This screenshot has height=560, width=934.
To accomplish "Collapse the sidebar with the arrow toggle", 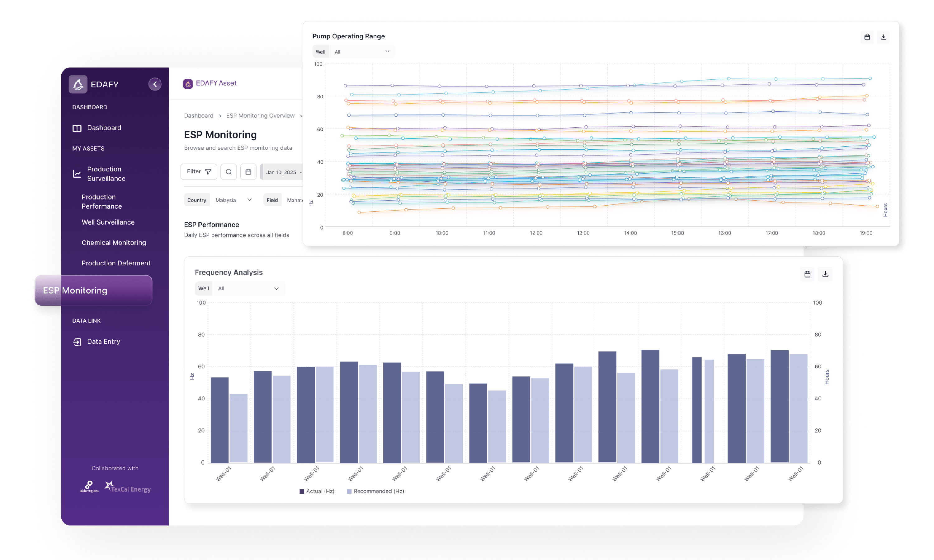I will click(155, 84).
